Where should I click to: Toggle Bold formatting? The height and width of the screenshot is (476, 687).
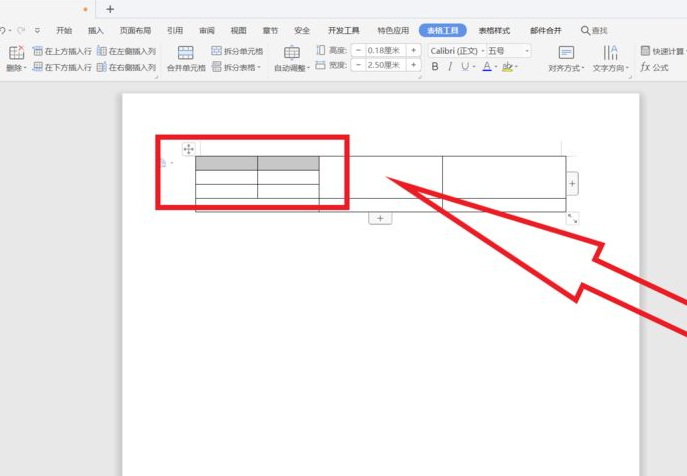pos(435,67)
